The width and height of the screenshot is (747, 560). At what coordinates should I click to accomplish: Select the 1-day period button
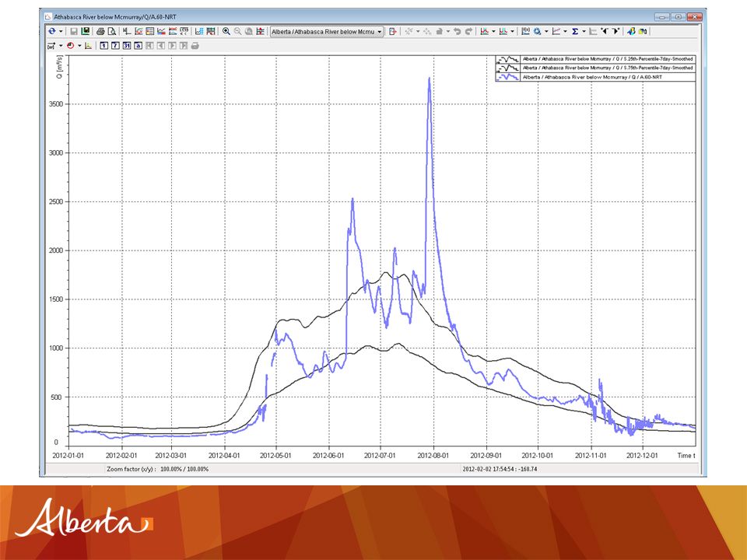[103, 46]
